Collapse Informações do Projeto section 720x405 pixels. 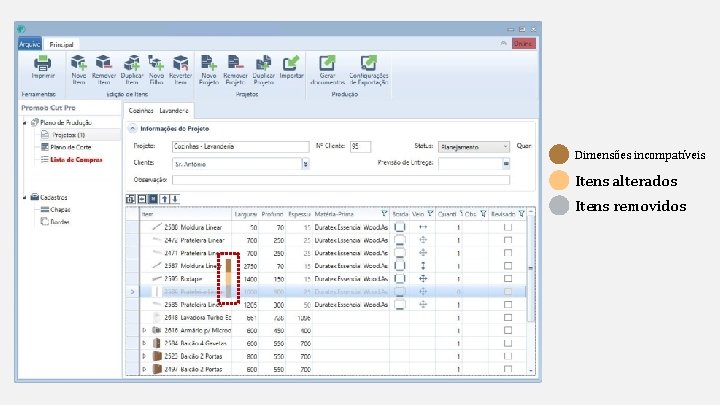coord(132,129)
